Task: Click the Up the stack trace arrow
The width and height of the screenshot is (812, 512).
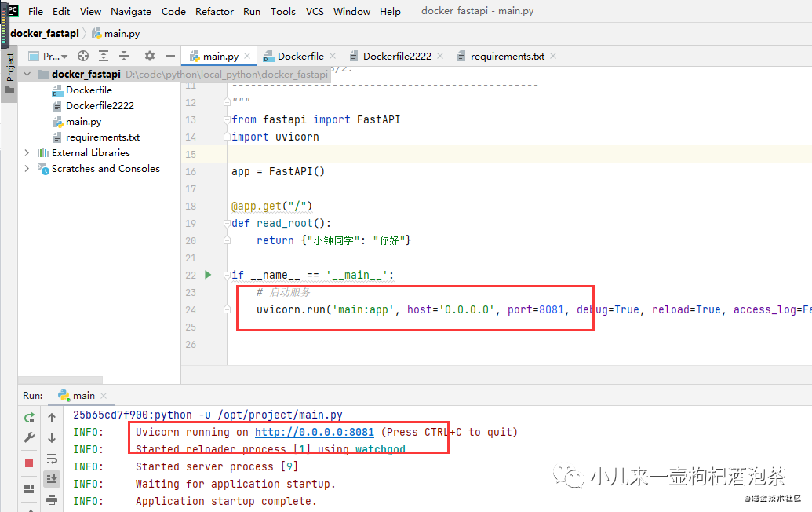Action: click(x=52, y=418)
